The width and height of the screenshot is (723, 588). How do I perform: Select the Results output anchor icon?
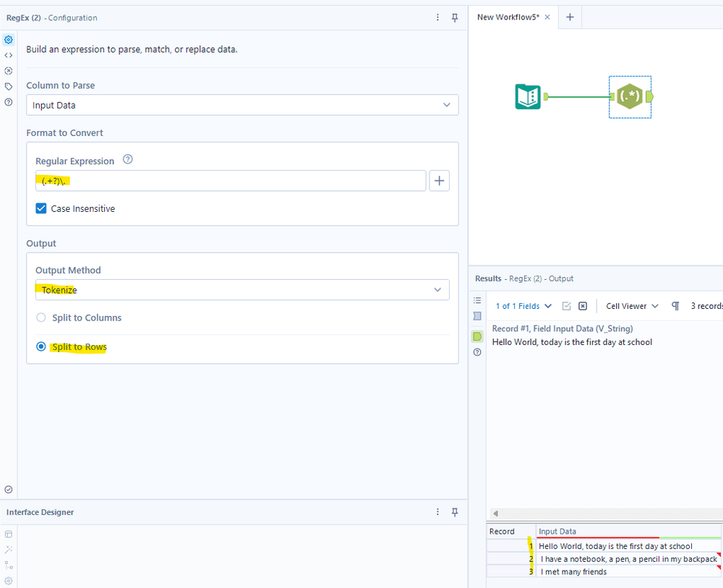click(477, 336)
